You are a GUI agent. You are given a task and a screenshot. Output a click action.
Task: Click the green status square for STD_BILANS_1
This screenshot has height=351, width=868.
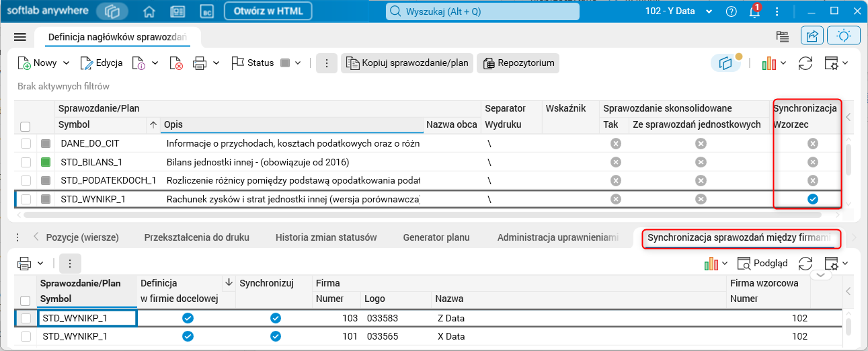tap(46, 162)
